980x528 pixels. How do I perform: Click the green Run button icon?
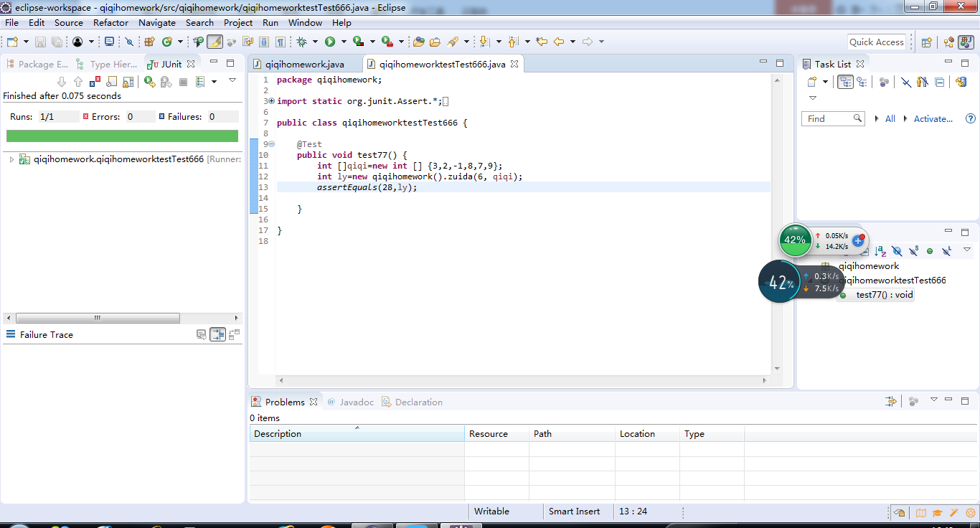pyautogui.click(x=330, y=42)
